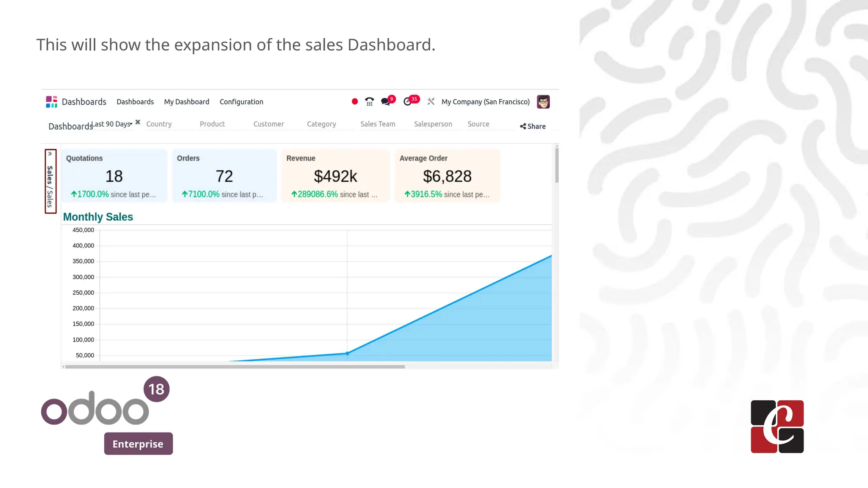Click the data point on the Monthly Sales chart
868x488 pixels.
click(x=347, y=353)
